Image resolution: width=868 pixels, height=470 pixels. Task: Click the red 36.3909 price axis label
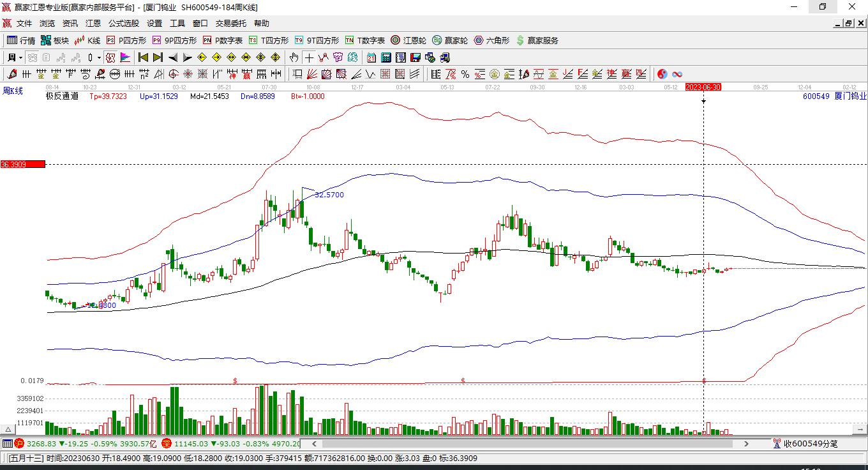click(x=23, y=164)
